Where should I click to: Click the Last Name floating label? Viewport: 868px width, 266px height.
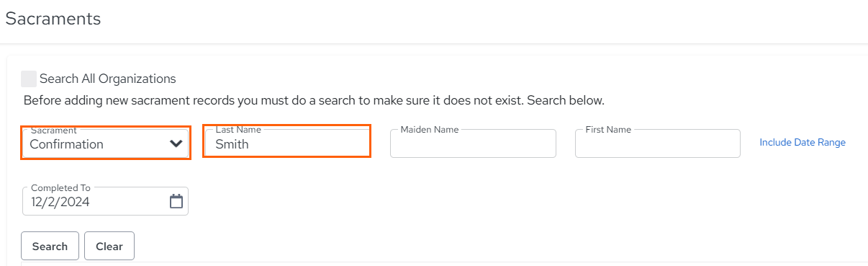(238, 130)
